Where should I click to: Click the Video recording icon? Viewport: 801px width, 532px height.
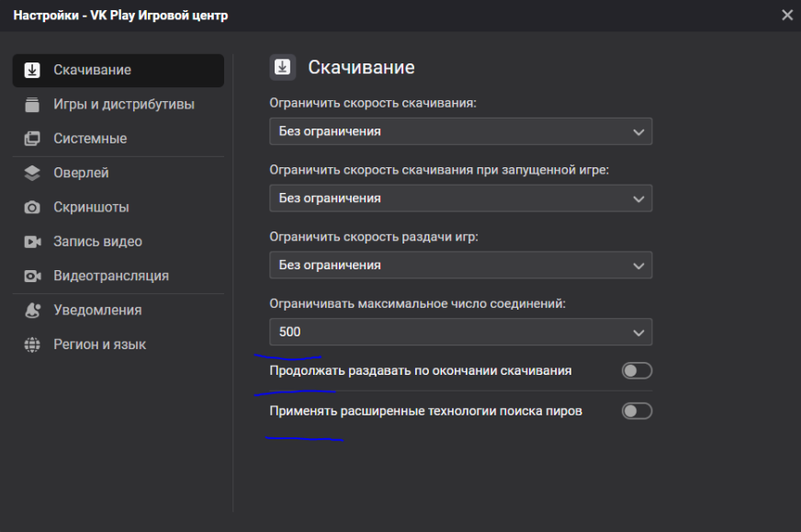(x=32, y=242)
